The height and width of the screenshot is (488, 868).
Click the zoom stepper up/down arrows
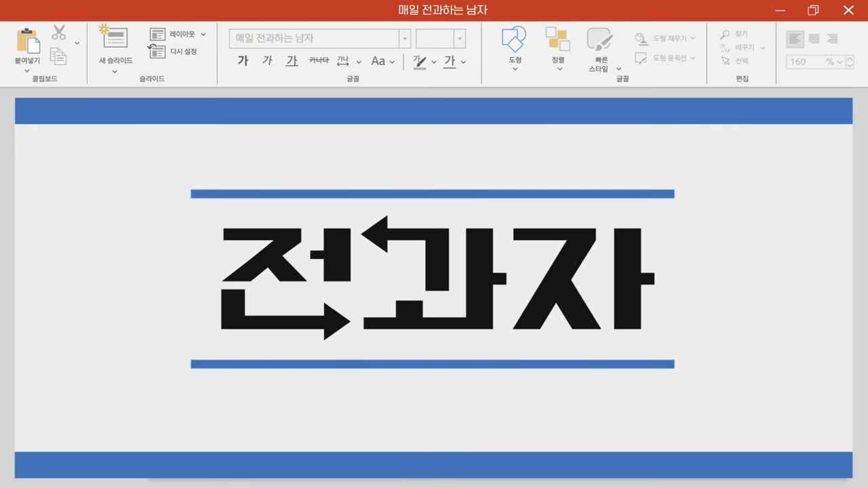850,62
